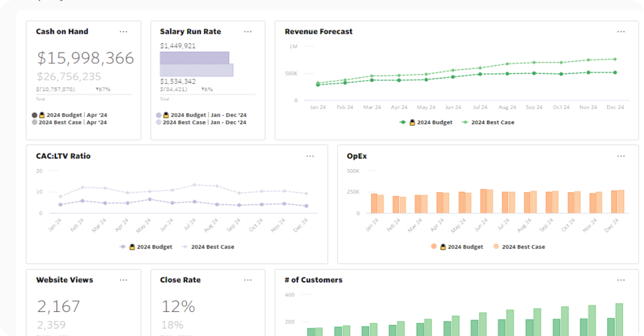Select the Close Rate card title

click(180, 280)
